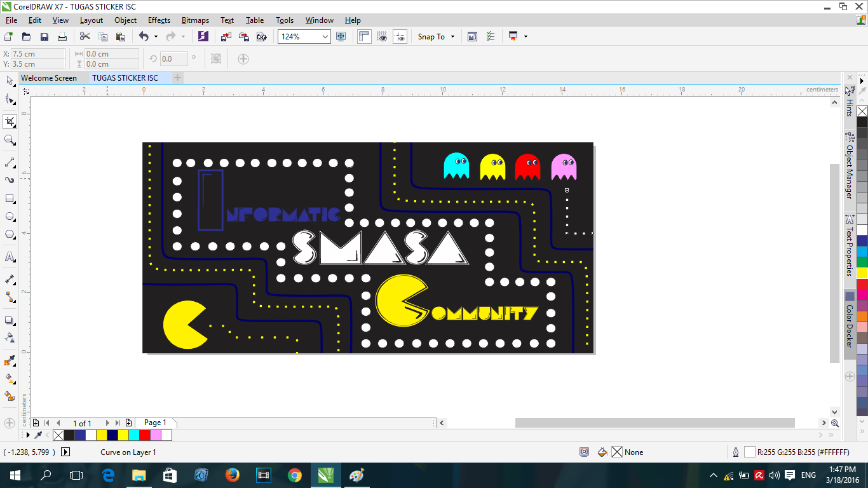Select the Rectangle tool
The width and height of the screenshot is (868, 488).
(10, 198)
